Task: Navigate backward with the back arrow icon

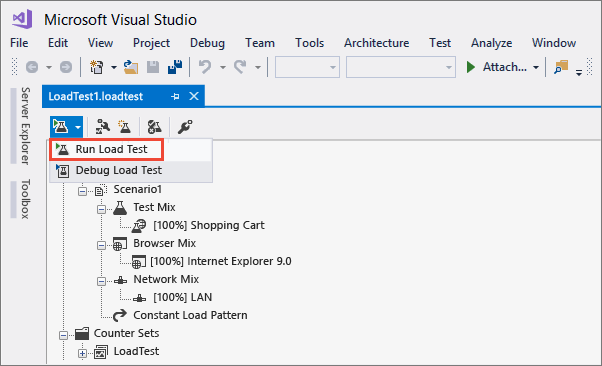Action: [32, 67]
